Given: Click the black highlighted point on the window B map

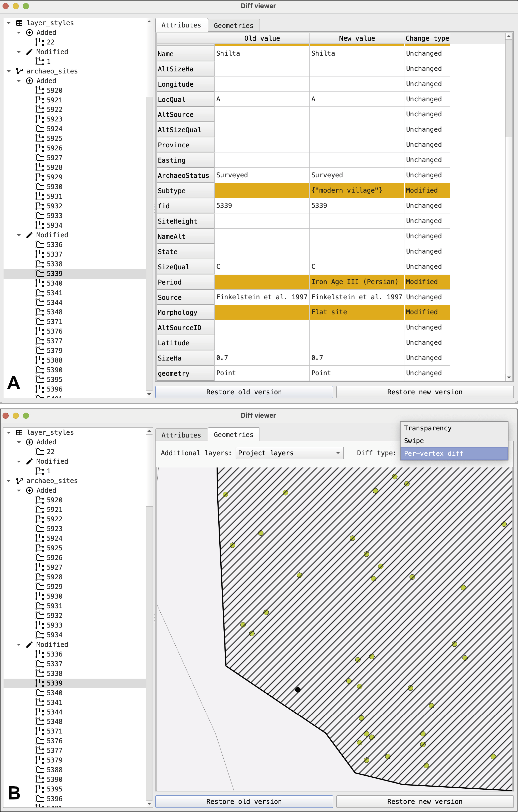Looking at the screenshot, I should click(298, 690).
